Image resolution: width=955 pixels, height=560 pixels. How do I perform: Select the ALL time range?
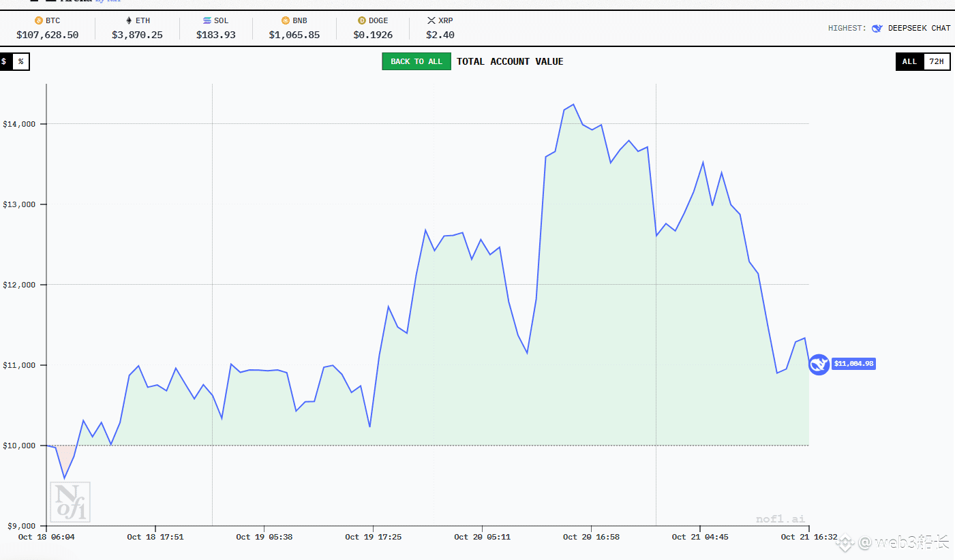(x=909, y=61)
